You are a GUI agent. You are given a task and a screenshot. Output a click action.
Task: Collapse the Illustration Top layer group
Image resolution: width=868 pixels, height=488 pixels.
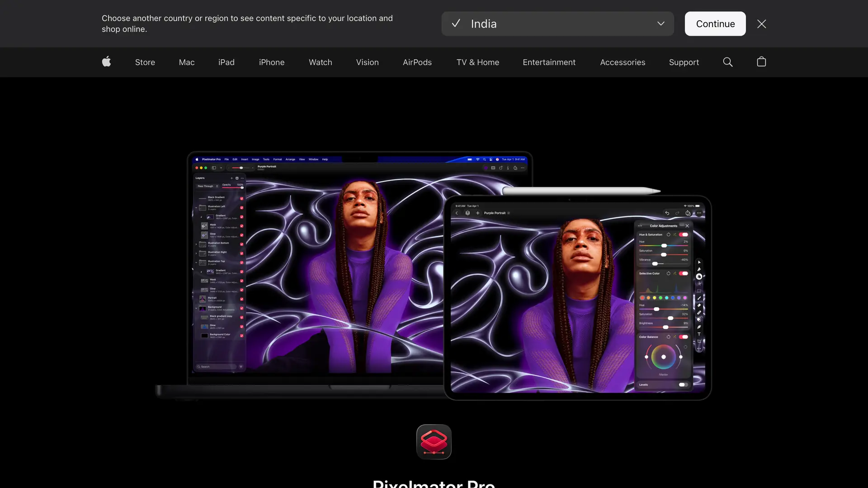pos(196,263)
